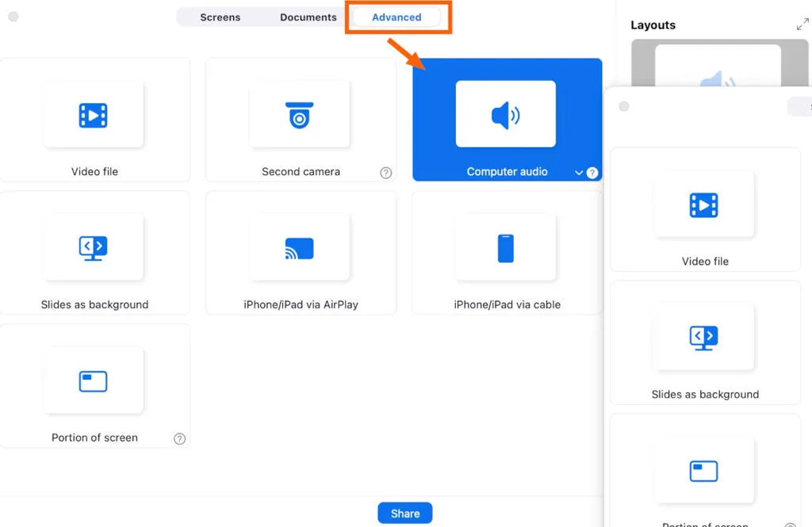Viewport: 812px width, 527px height.
Task: Switch to the Documents tab
Action: [308, 17]
